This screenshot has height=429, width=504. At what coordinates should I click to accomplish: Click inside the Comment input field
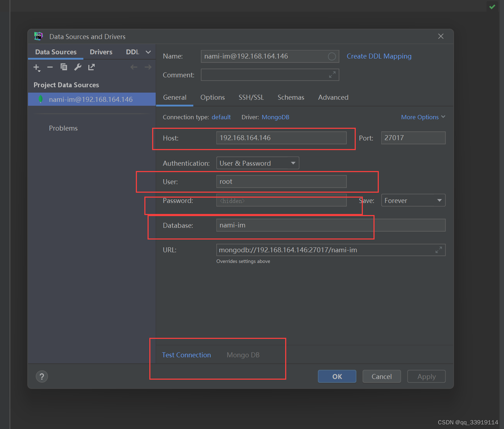tap(266, 75)
